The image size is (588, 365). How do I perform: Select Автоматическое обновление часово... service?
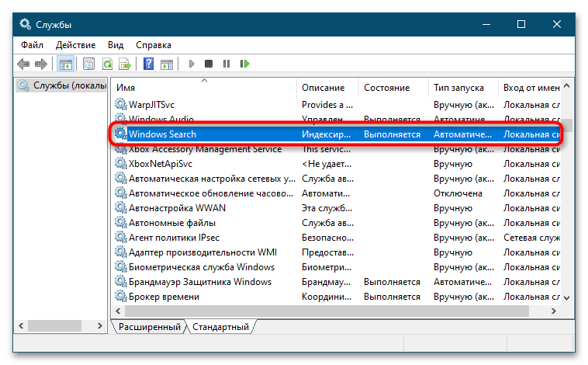[211, 193]
